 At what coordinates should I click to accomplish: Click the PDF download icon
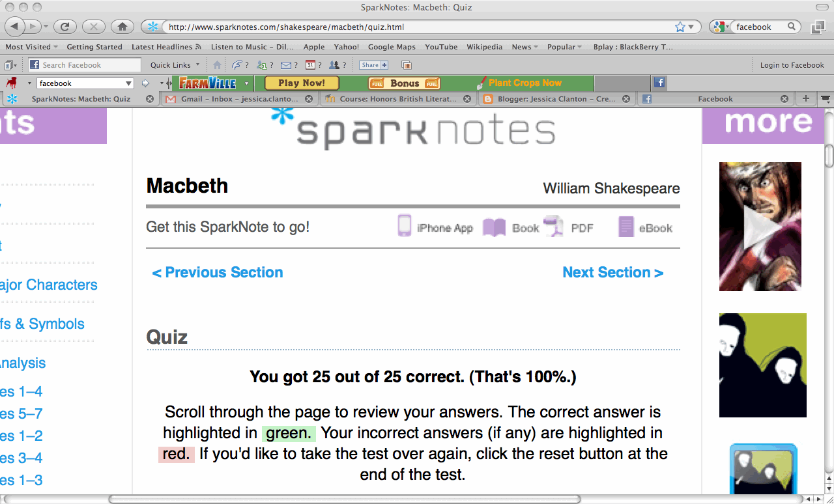(553, 226)
